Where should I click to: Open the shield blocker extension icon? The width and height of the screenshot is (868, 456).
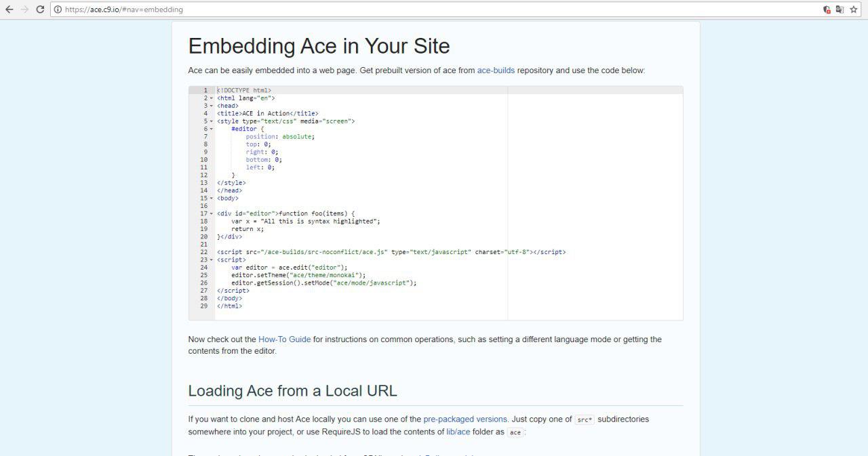(x=827, y=9)
